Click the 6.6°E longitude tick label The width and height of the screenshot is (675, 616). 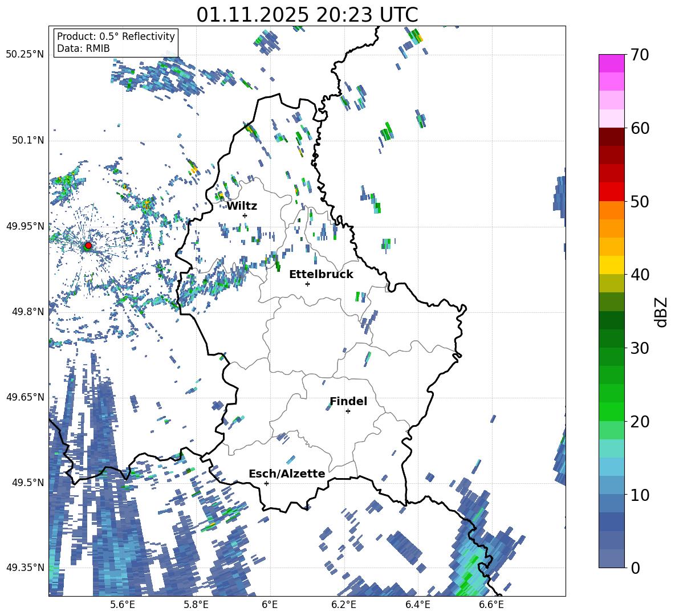coord(491,605)
